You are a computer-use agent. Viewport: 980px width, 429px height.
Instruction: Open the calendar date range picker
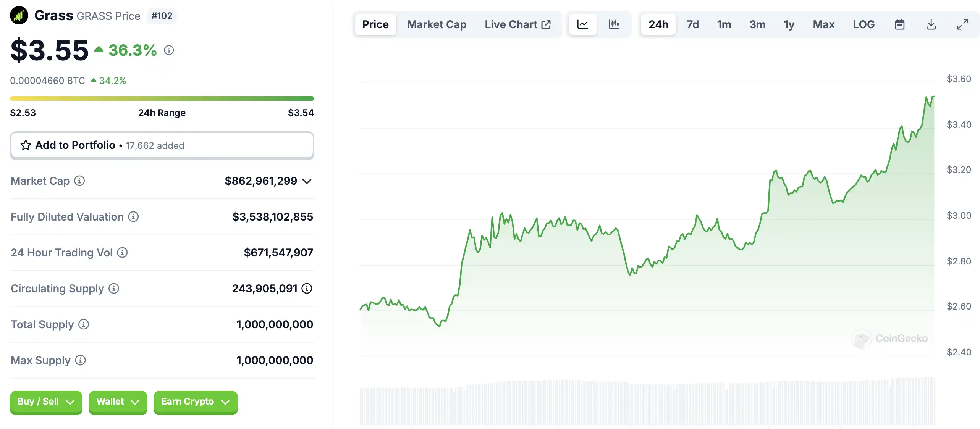[899, 24]
